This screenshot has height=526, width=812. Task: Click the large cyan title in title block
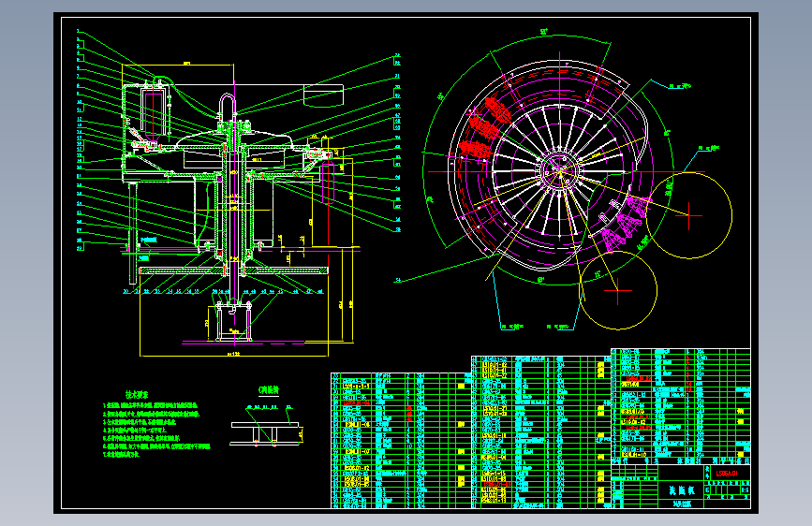pos(681,490)
